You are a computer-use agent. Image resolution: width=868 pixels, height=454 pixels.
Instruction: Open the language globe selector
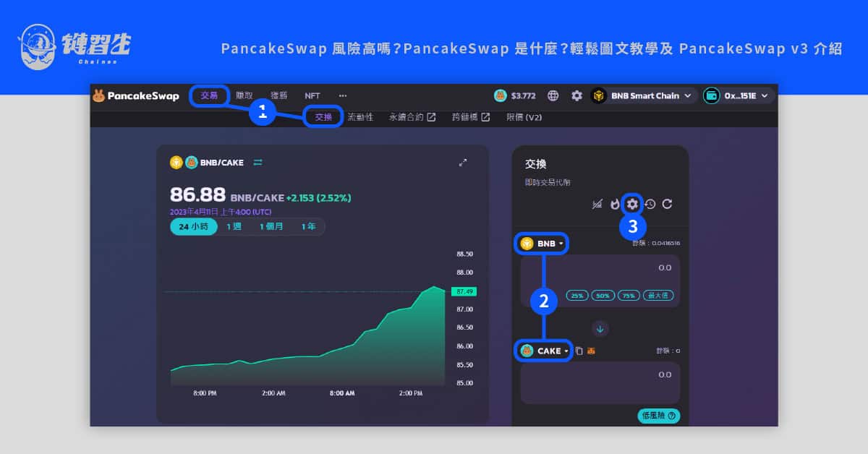point(553,95)
